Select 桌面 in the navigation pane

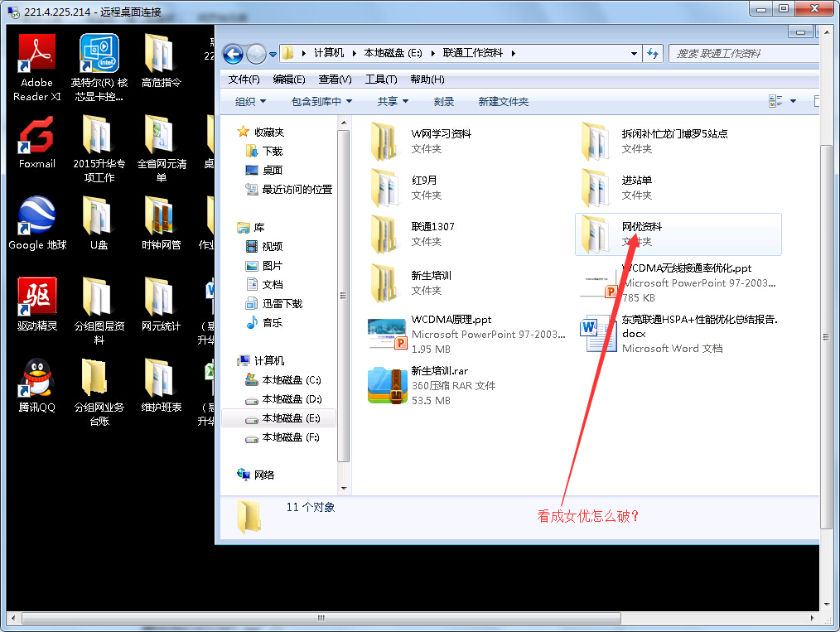pos(264,171)
